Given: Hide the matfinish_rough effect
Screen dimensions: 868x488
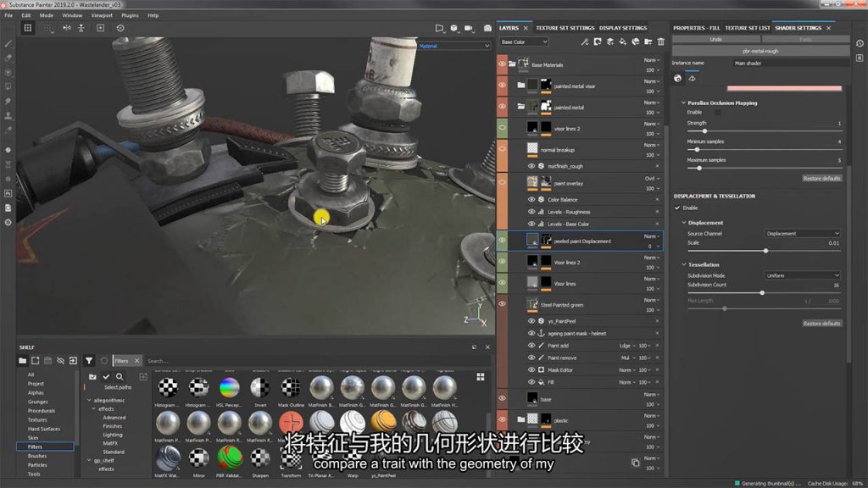Looking at the screenshot, I should coord(531,166).
